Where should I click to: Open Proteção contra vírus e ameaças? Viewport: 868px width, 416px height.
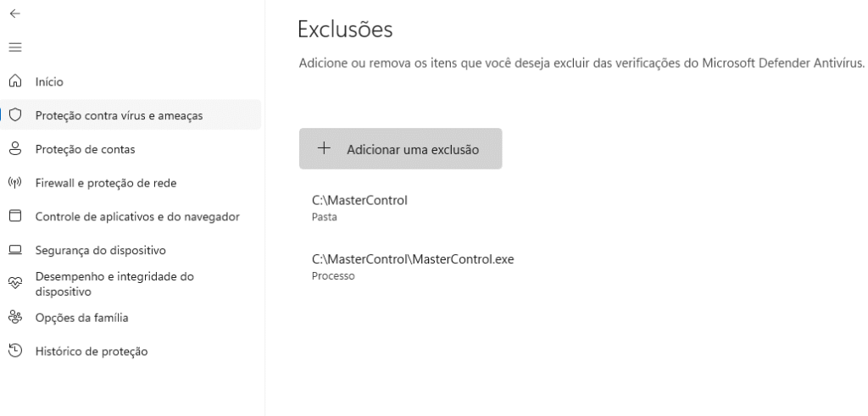(131, 115)
